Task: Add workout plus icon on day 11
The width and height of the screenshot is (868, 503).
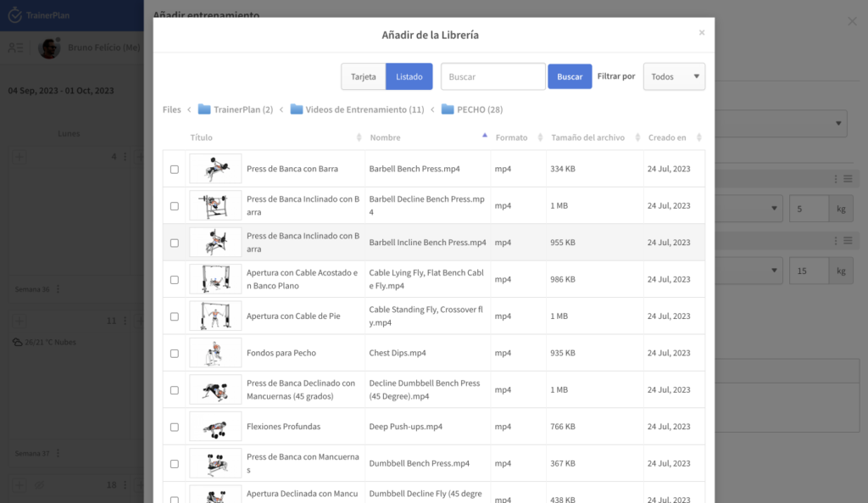Action: (19, 321)
